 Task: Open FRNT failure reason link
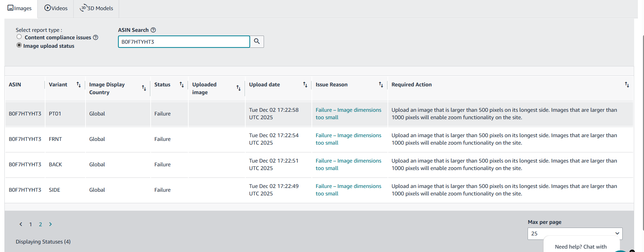[x=348, y=139]
